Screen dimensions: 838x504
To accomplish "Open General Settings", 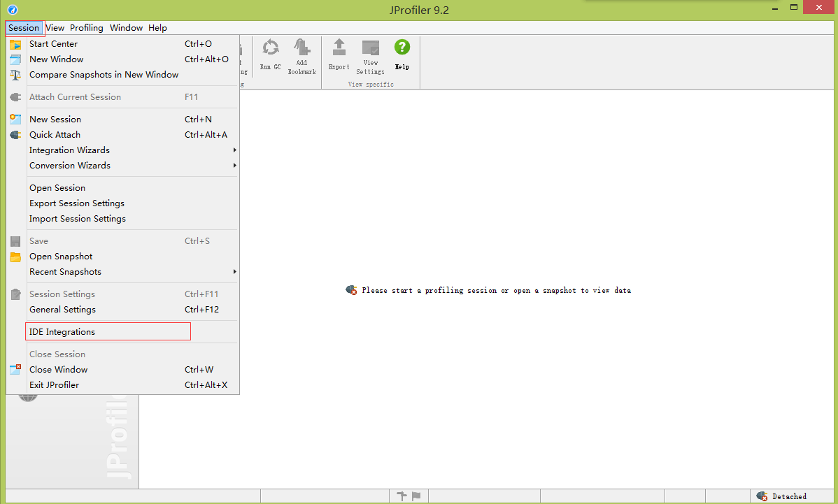I will (122, 310).
